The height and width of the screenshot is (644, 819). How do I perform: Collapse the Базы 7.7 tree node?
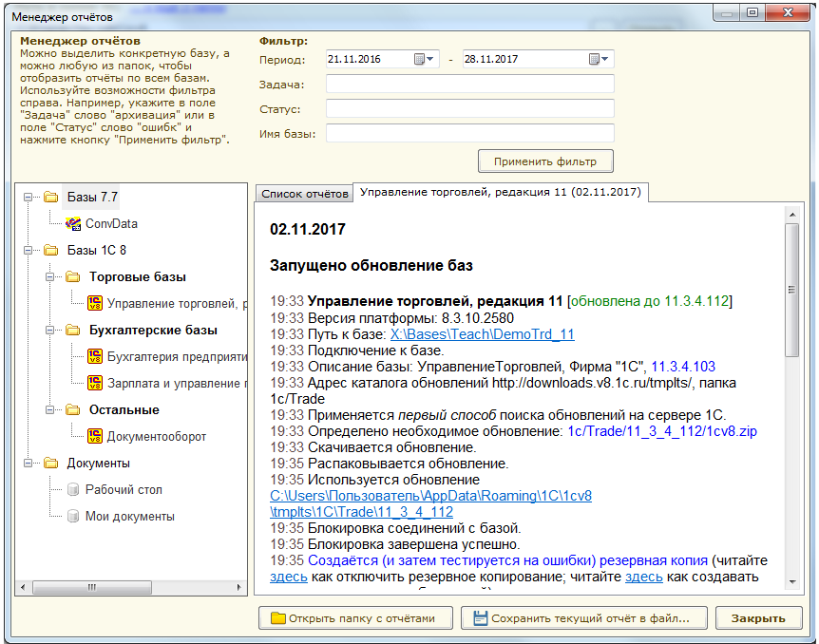click(x=29, y=198)
